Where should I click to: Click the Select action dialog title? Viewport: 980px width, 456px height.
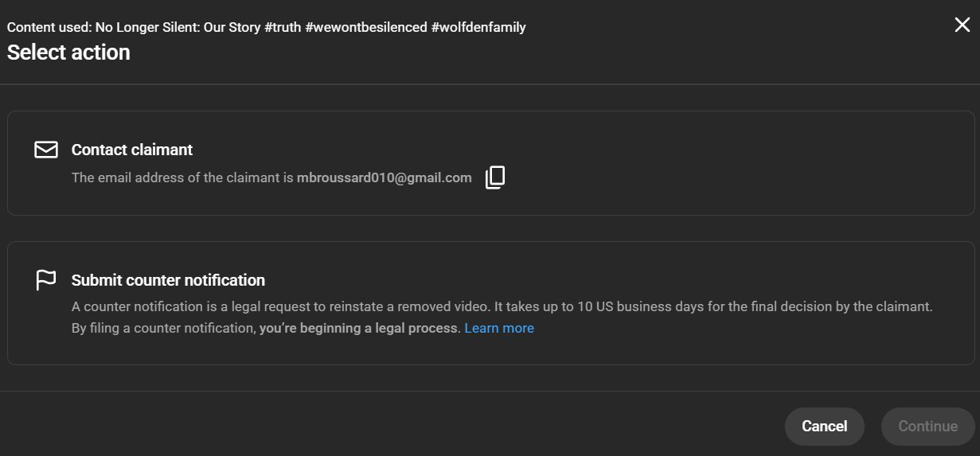click(x=68, y=53)
